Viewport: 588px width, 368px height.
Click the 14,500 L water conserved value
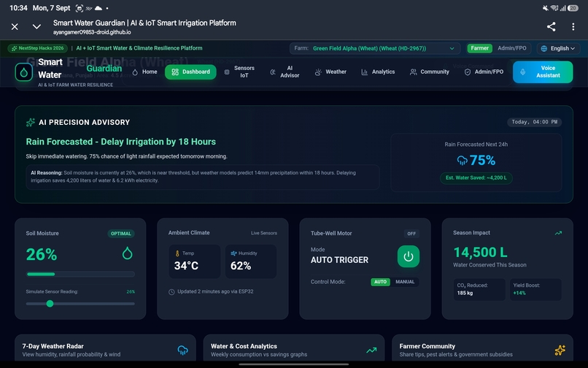480,253
